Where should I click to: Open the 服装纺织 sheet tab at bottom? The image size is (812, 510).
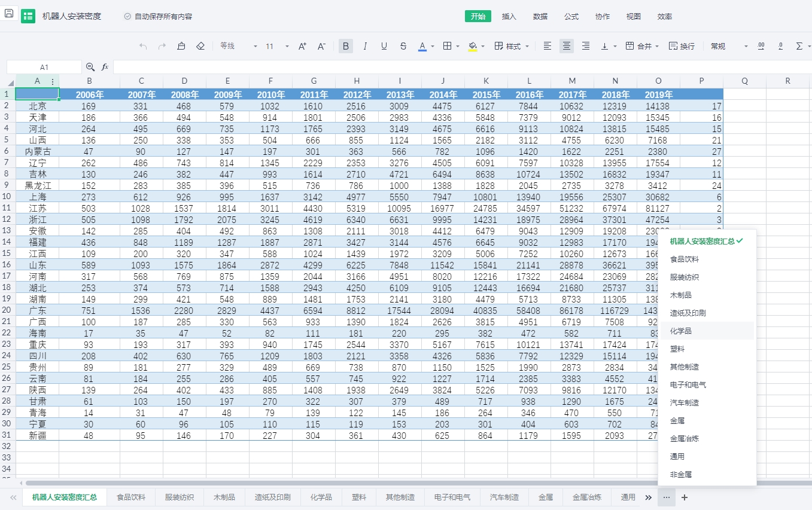[x=180, y=497]
